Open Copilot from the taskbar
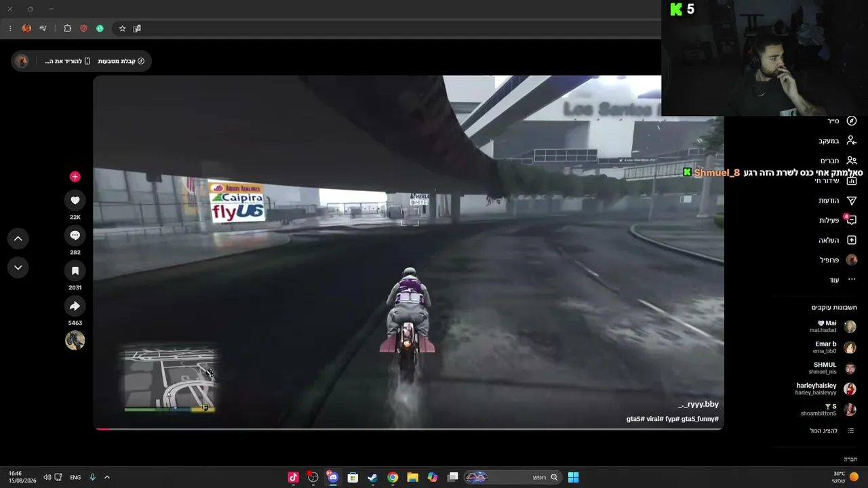The width and height of the screenshot is (868, 488). [x=433, y=477]
